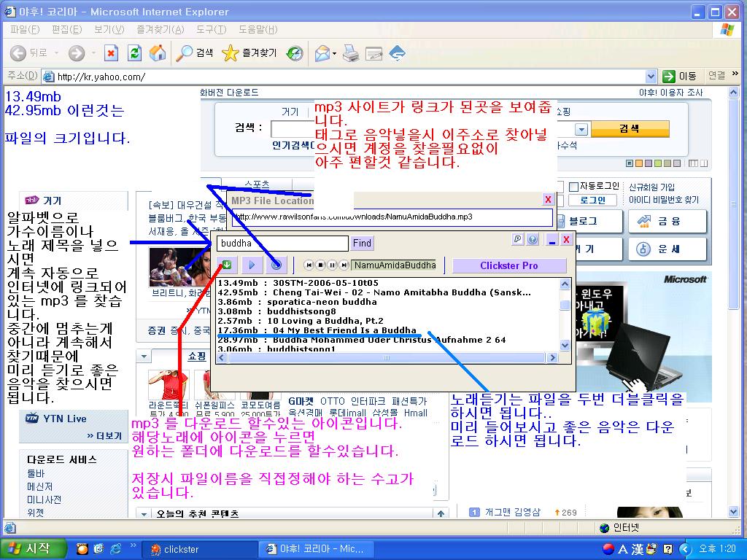
Task: Click results list scroll up arrow
Action: click(565, 284)
